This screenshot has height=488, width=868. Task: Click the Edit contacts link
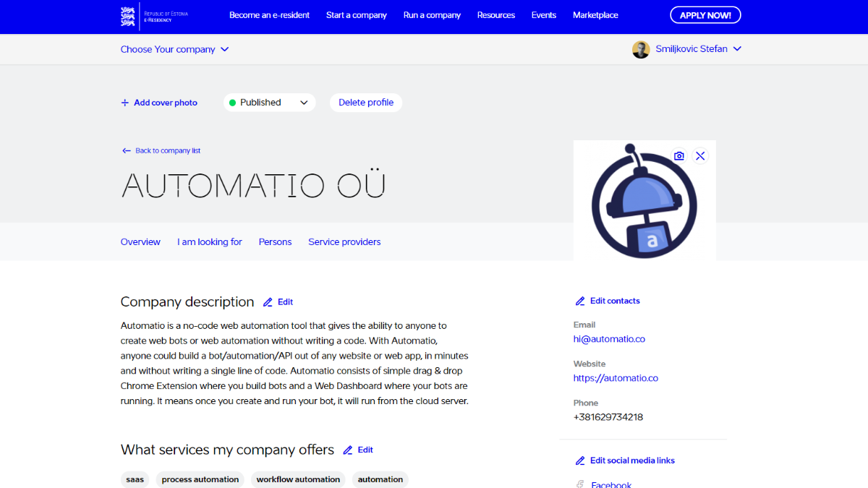[608, 301]
